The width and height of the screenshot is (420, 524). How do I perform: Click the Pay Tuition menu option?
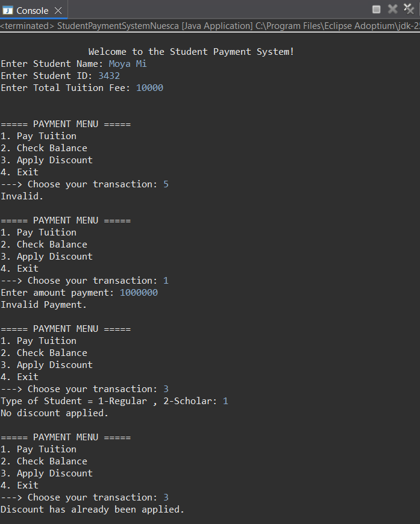[39, 136]
